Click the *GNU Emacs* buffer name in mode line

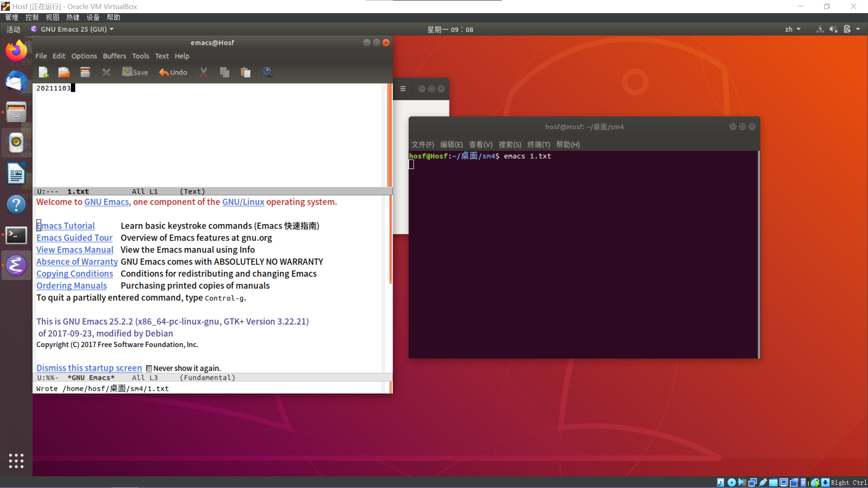(91, 378)
